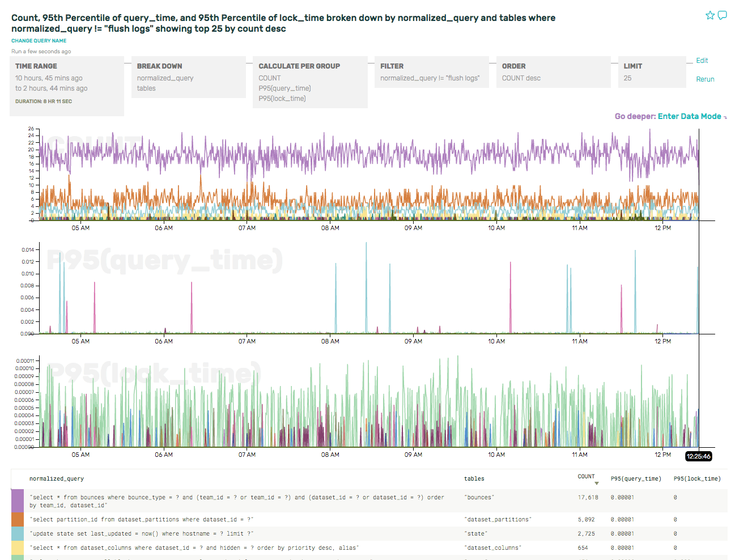Click the 12:25:46 timestamp marker
The image size is (735, 560).
pyautogui.click(x=697, y=456)
